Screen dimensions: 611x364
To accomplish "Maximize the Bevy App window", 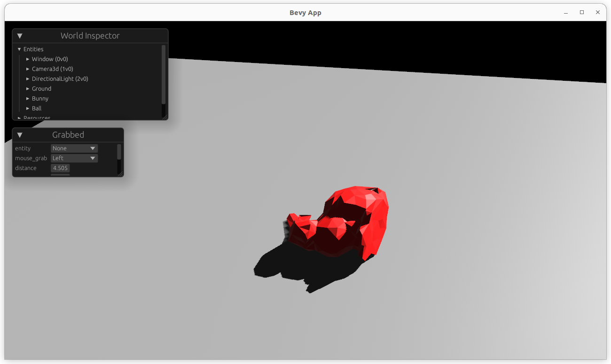I will pos(582,13).
